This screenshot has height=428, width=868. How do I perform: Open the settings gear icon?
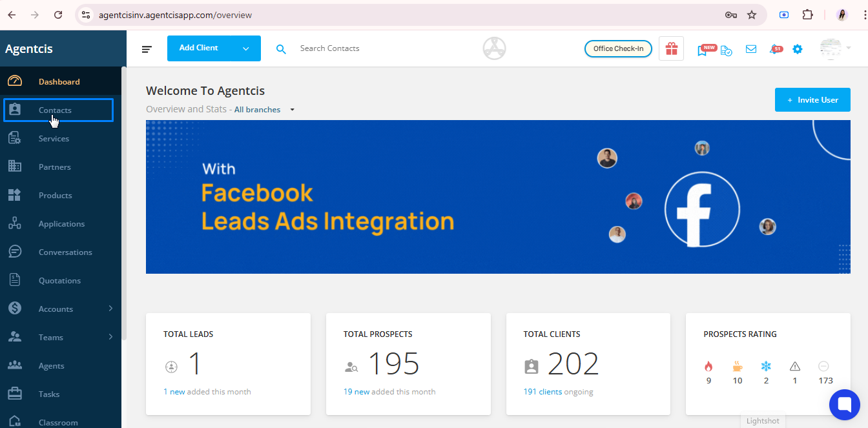798,49
